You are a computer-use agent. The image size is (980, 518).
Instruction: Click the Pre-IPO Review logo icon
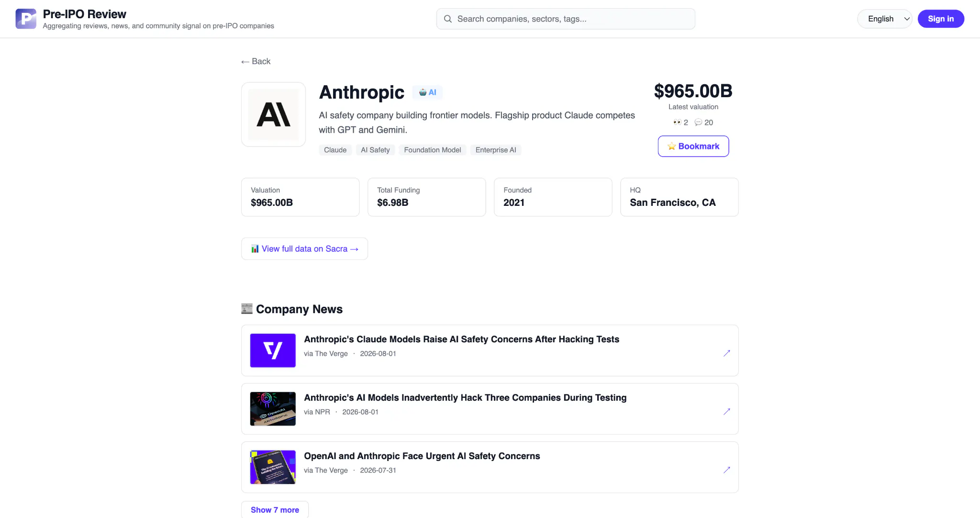click(x=26, y=19)
